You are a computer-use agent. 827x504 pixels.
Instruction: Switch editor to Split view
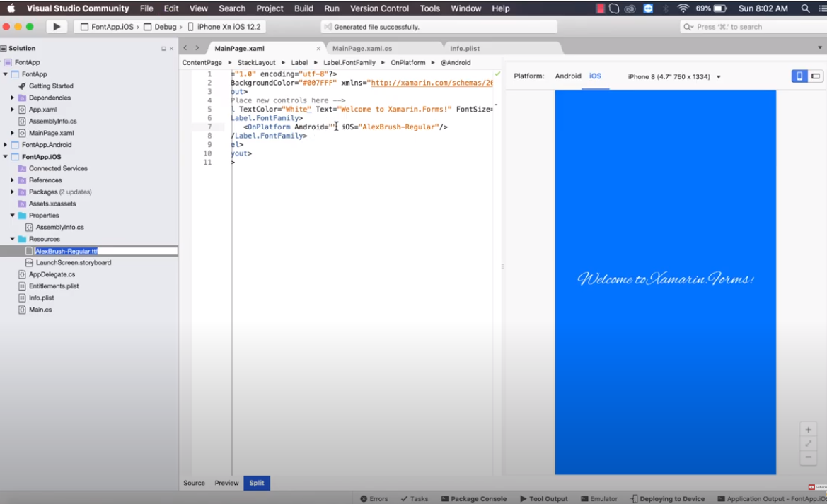point(257,483)
